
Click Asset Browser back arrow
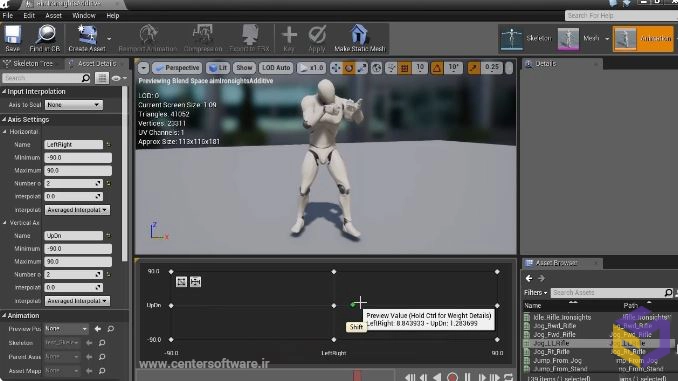[529, 279]
